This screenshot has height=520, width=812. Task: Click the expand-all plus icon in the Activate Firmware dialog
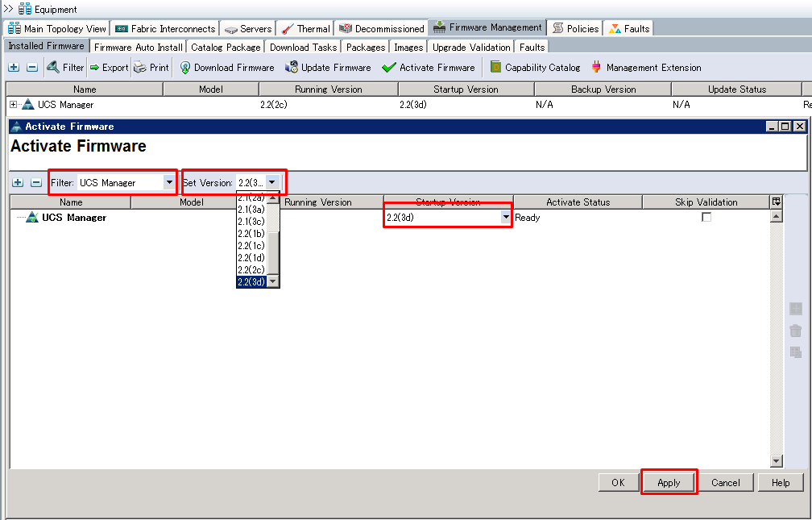coord(18,182)
